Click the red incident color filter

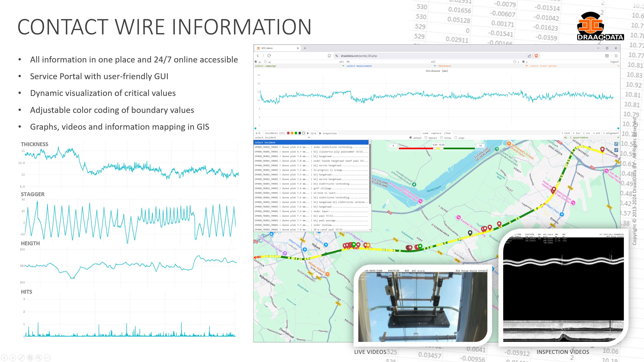point(288,133)
